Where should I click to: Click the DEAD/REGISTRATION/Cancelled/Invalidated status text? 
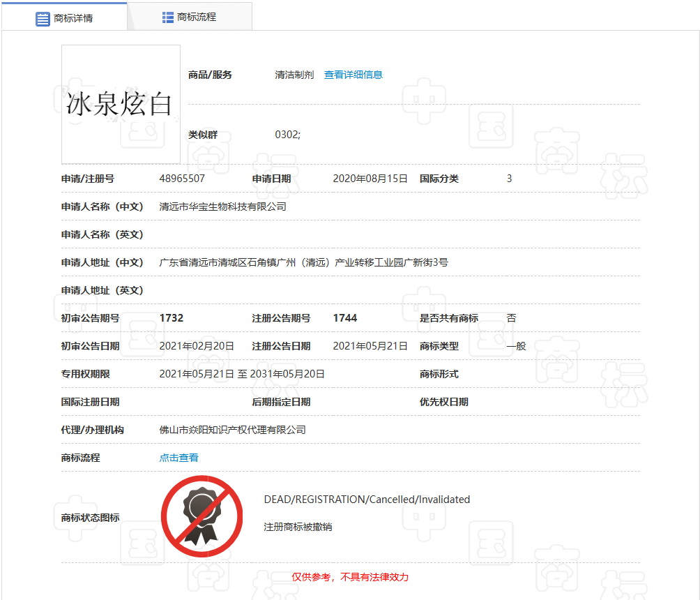[367, 499]
